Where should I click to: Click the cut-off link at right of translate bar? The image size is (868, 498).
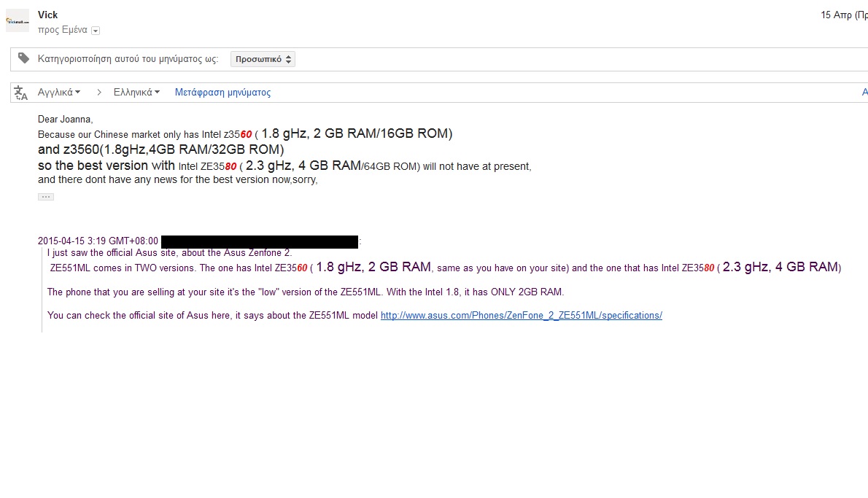tap(864, 93)
